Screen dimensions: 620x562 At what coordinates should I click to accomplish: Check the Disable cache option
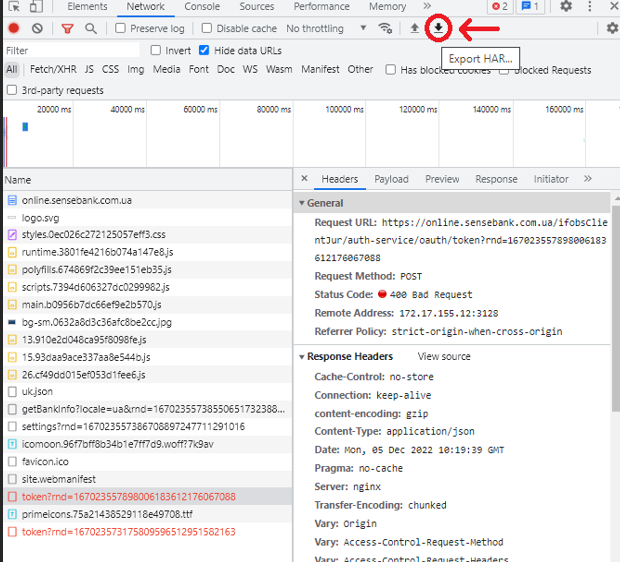[x=206, y=28]
